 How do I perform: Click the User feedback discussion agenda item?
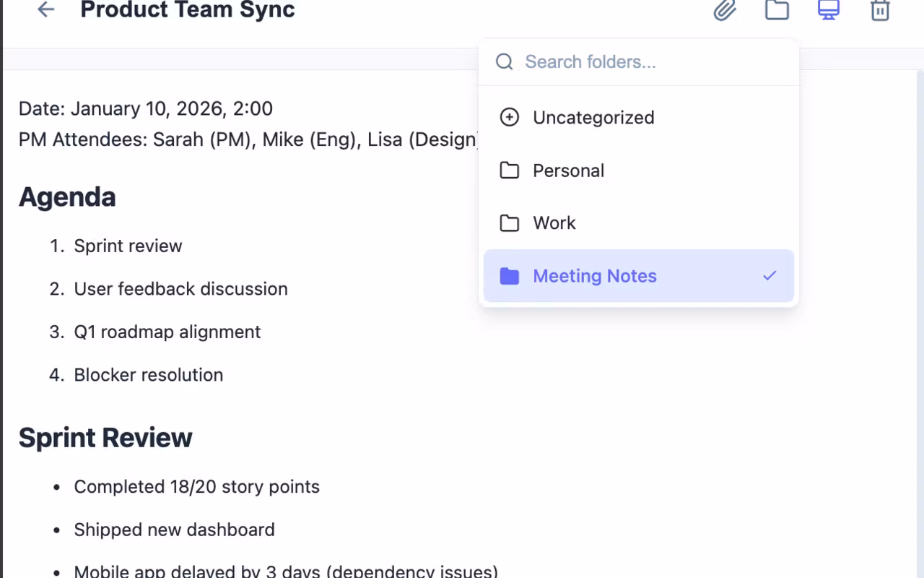180,289
